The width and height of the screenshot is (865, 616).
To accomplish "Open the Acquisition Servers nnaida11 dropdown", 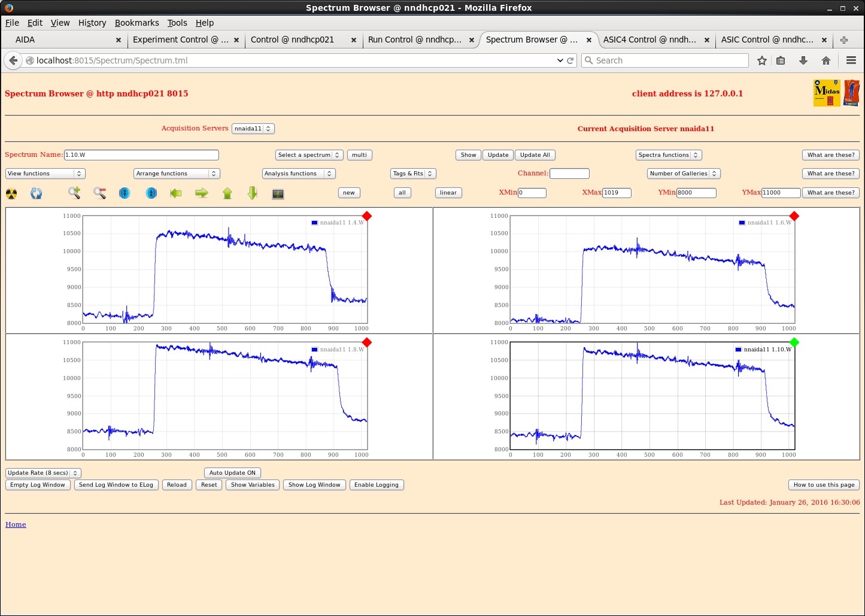I will 253,129.
